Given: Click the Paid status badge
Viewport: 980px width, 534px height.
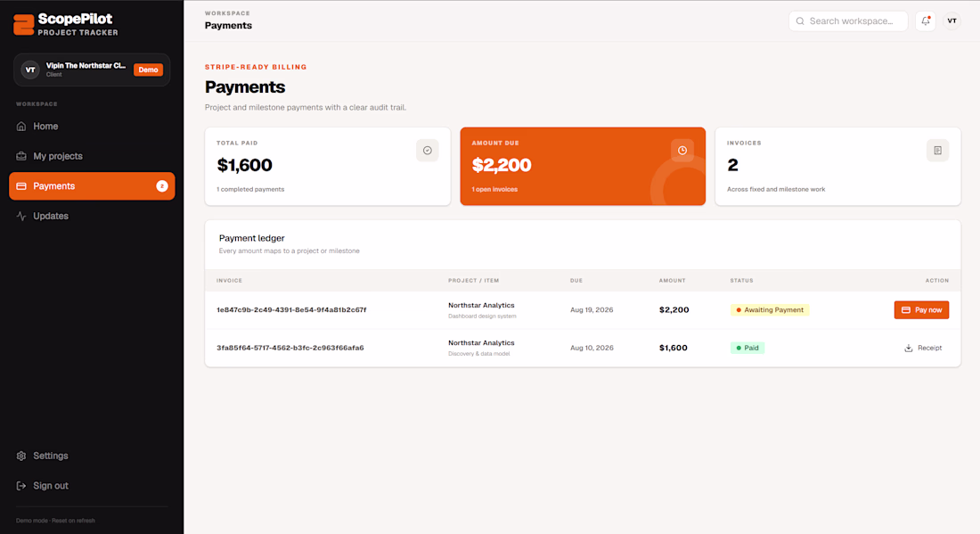Looking at the screenshot, I should (747, 348).
